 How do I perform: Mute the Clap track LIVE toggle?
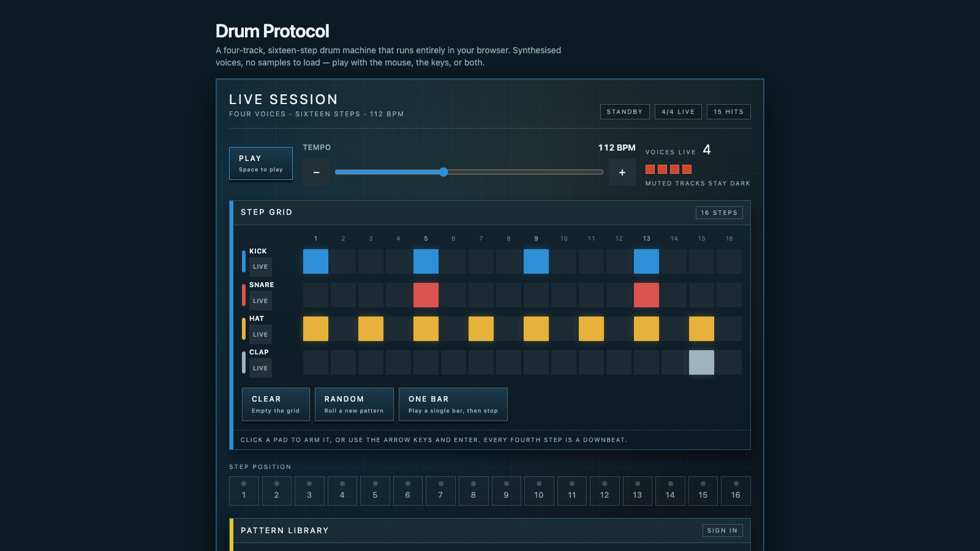coord(260,368)
